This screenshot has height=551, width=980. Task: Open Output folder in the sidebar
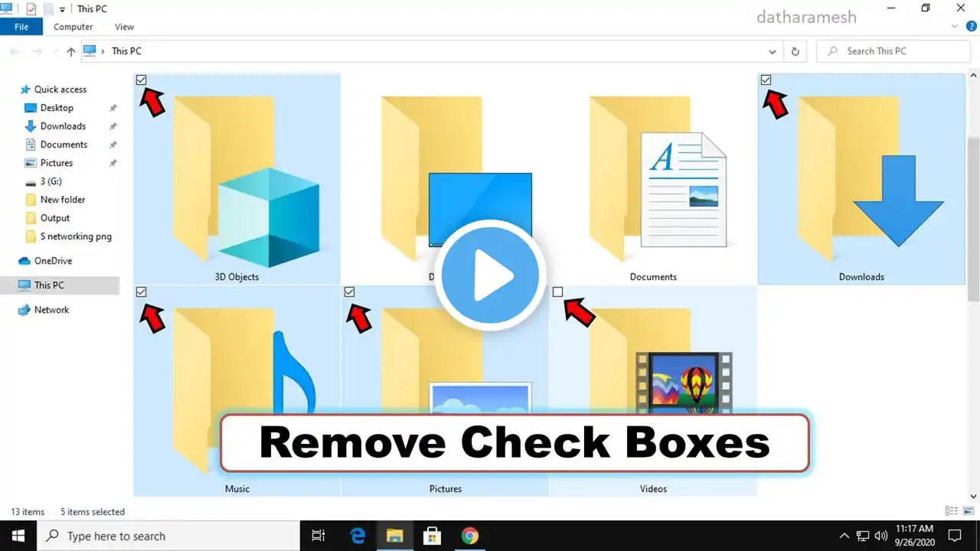pos(55,218)
